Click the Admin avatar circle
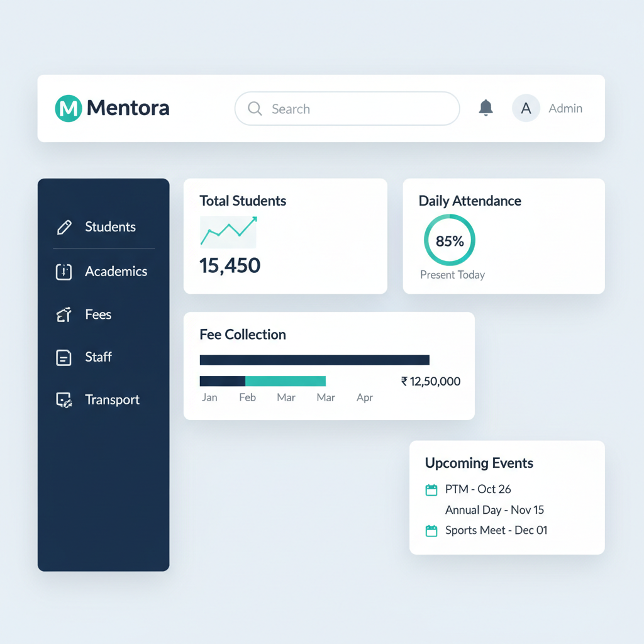The height and width of the screenshot is (644, 644). click(x=526, y=108)
